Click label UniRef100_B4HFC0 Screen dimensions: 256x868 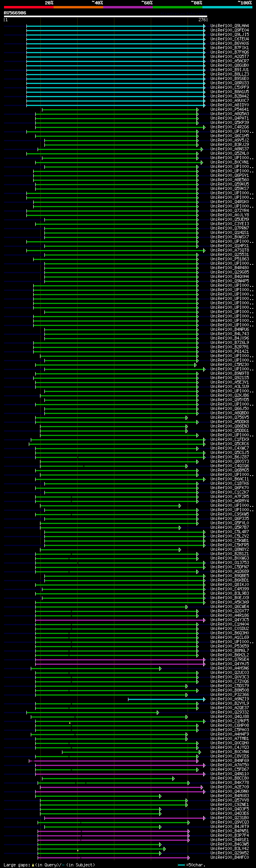[x=230, y=858]
